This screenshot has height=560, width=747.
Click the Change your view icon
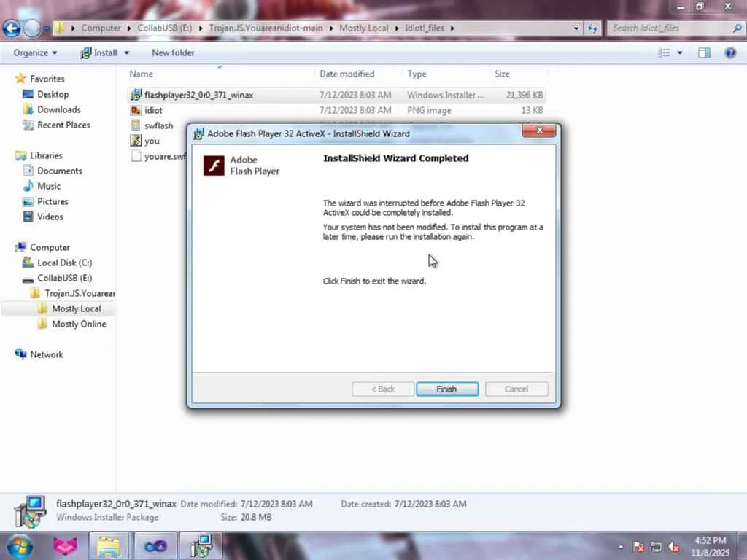[664, 52]
